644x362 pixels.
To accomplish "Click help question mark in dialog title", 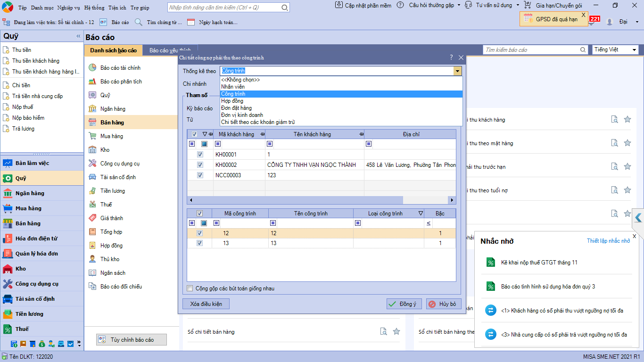I will click(x=451, y=58).
